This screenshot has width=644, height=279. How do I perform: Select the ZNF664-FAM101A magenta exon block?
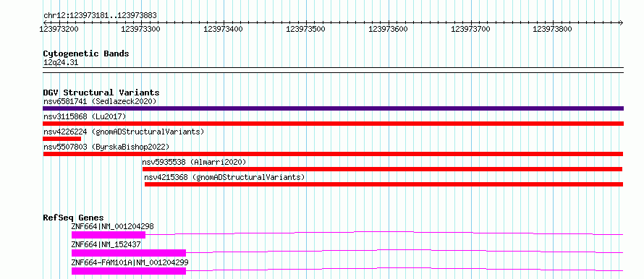click(x=129, y=271)
